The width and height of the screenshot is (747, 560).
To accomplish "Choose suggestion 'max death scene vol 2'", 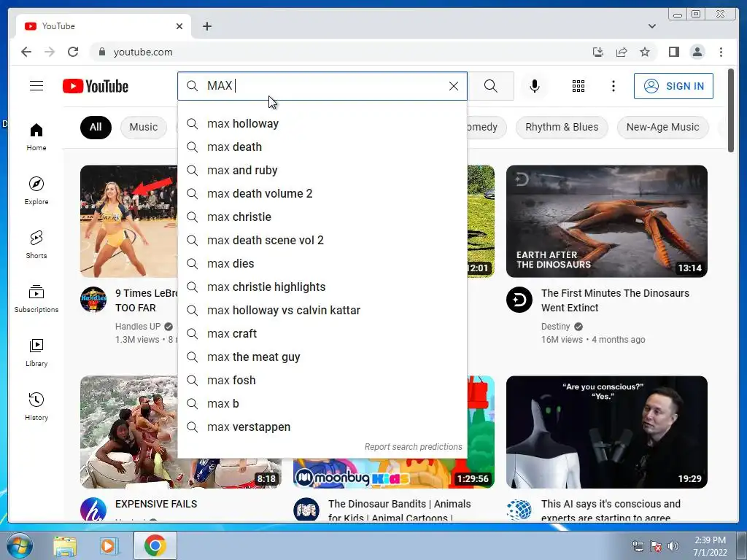I will click(x=322, y=241).
